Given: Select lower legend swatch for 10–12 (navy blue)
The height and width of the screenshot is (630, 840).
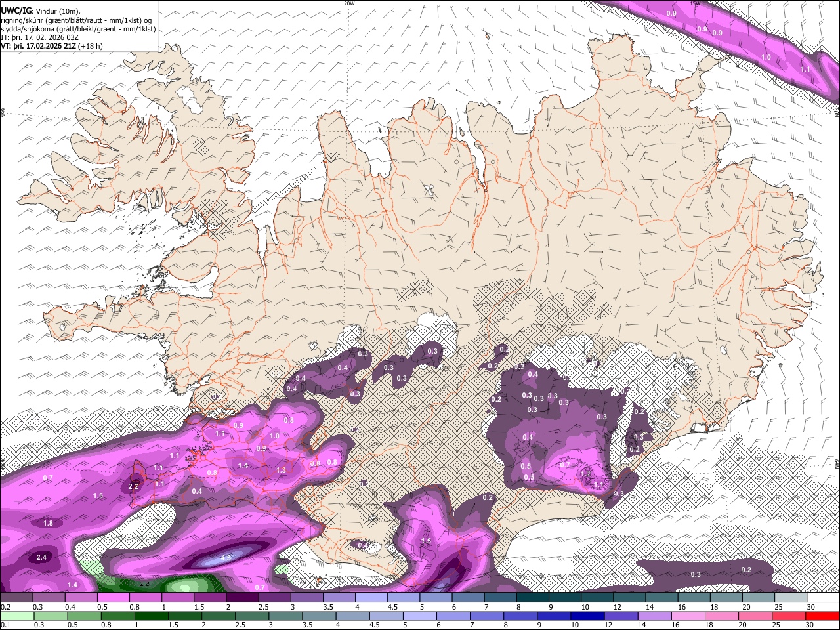Looking at the screenshot, I should coord(587,616).
